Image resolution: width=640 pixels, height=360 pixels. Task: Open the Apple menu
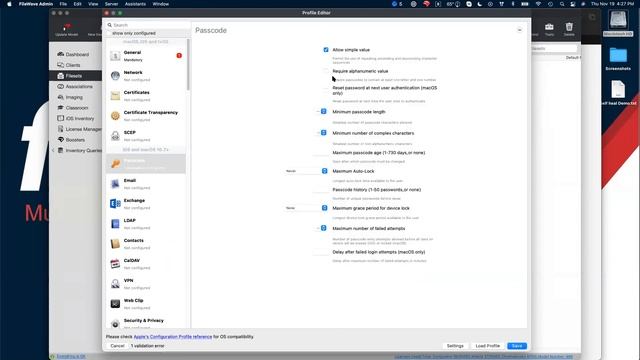[x=9, y=4]
